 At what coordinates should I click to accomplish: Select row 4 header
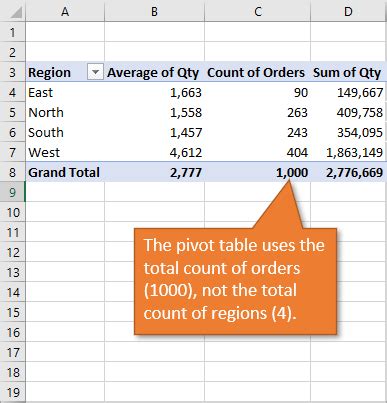coord(13,92)
